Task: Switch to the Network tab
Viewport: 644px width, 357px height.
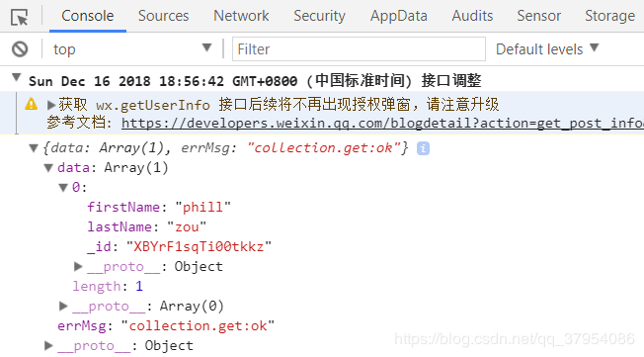Action: [241, 16]
